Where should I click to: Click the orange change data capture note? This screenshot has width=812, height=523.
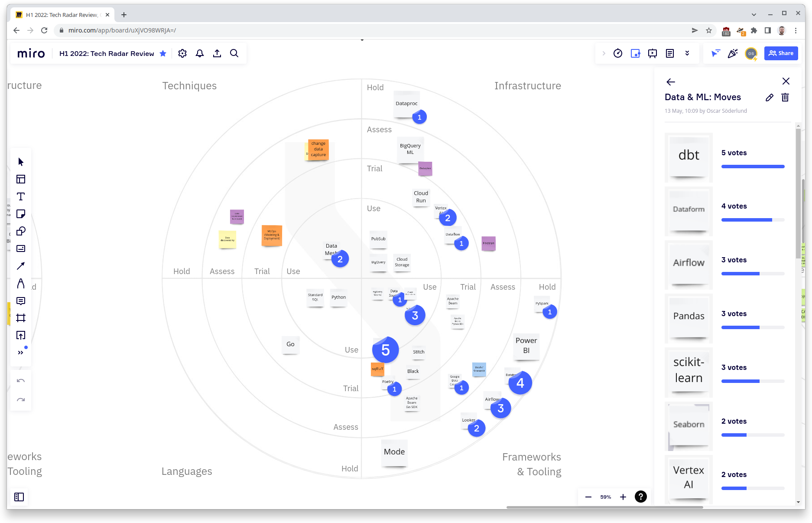(x=318, y=150)
